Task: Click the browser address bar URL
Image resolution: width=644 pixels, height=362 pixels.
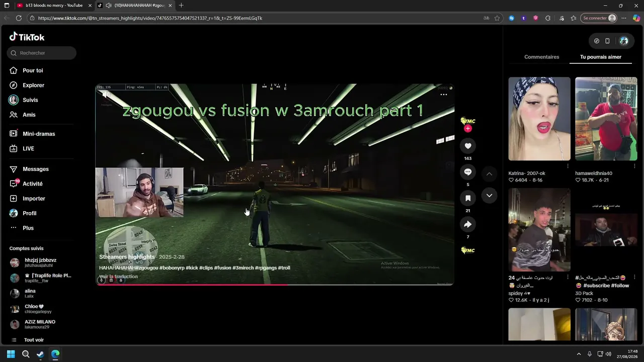Action: pos(150,18)
